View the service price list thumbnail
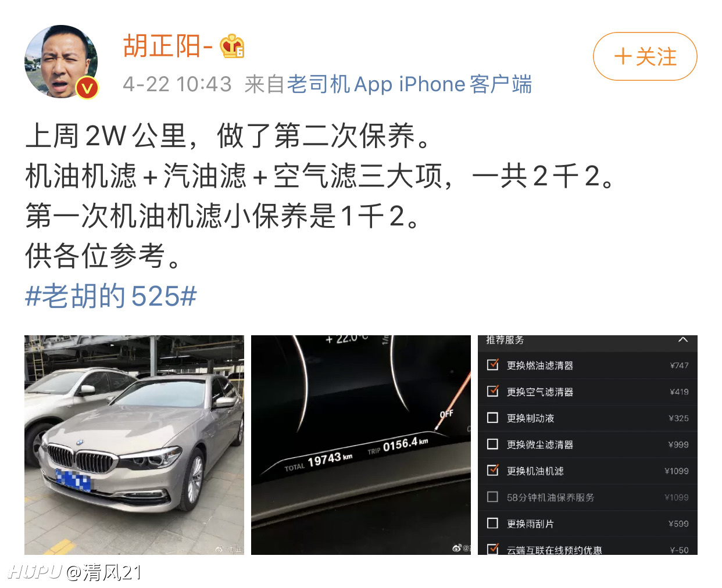 [x=588, y=445]
